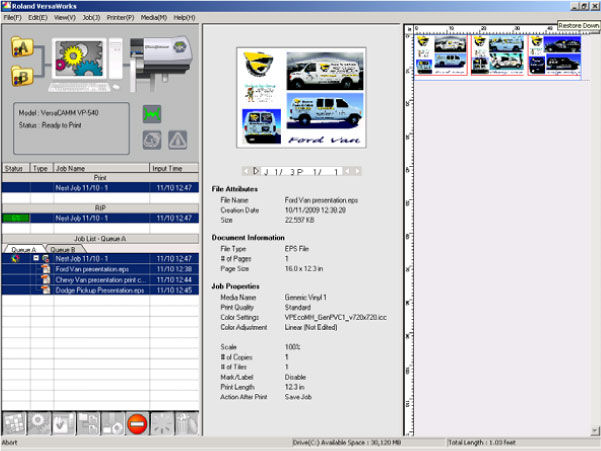Click the Action After Print value Save Job
The image size is (601, 451).
(x=298, y=397)
